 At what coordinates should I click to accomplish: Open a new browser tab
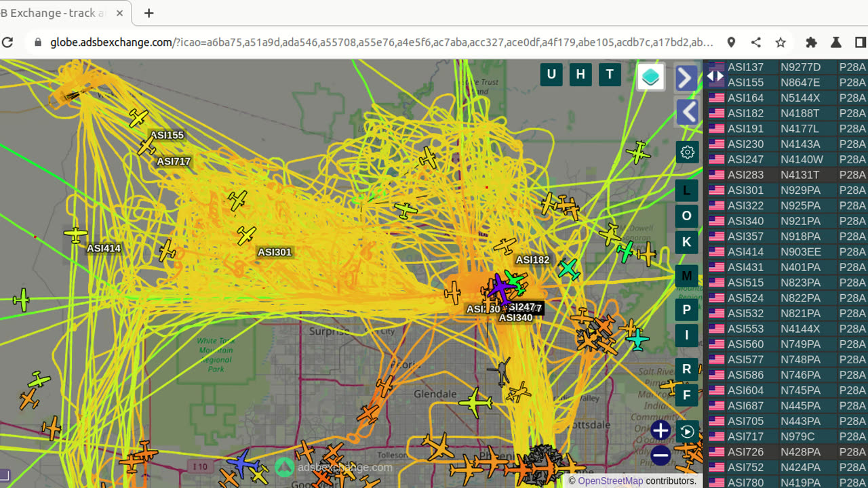[149, 13]
